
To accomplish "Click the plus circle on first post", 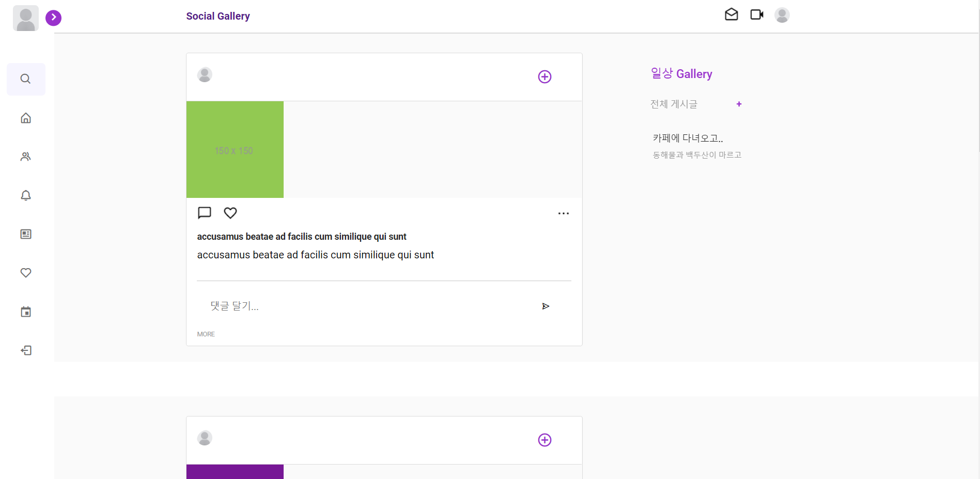I will (545, 77).
